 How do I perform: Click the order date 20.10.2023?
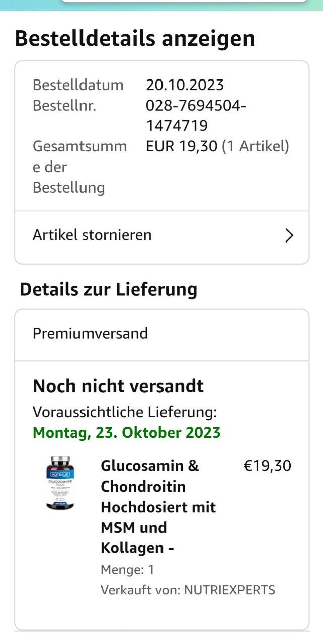click(x=185, y=85)
